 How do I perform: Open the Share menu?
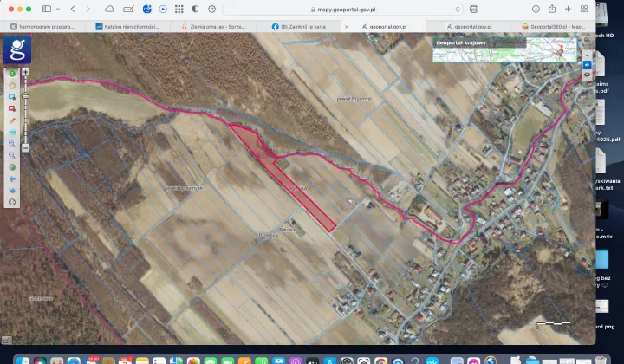pyautogui.click(x=552, y=9)
